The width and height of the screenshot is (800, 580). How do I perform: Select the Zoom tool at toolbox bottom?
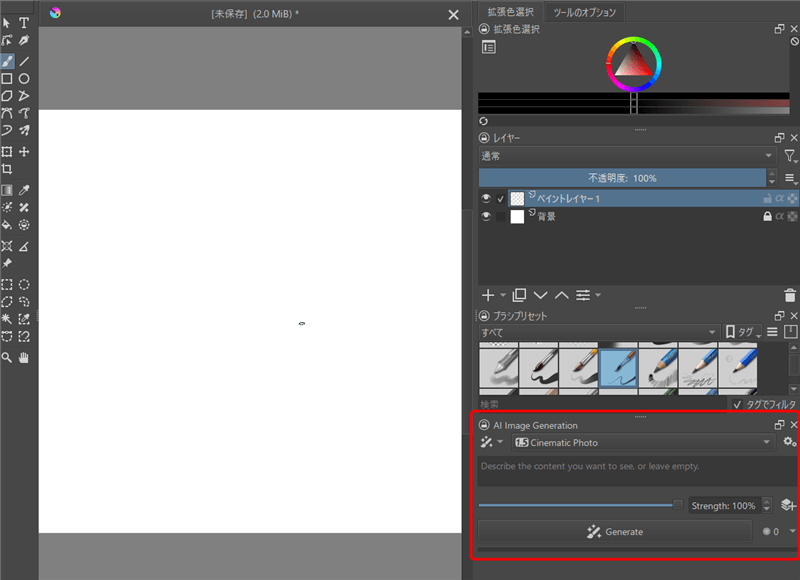point(7,357)
